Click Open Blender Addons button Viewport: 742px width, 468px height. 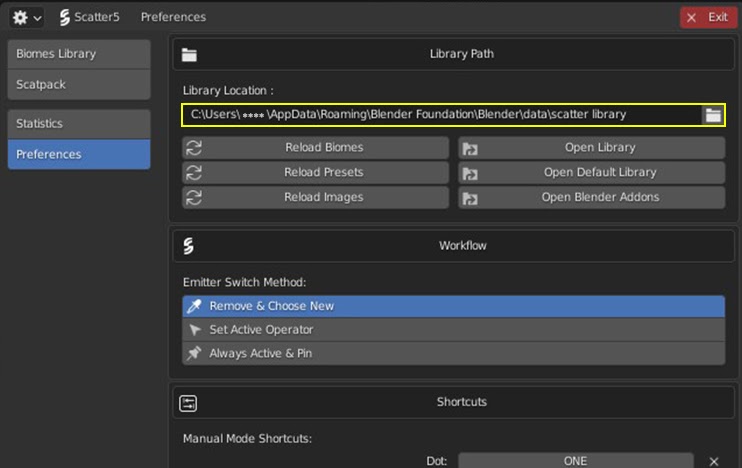point(592,197)
